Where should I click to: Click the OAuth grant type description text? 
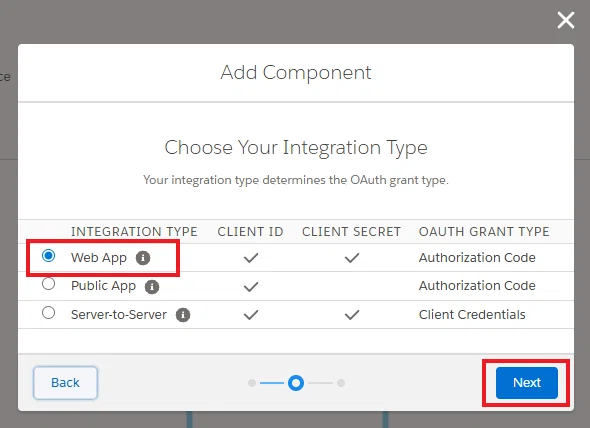pyautogui.click(x=296, y=180)
